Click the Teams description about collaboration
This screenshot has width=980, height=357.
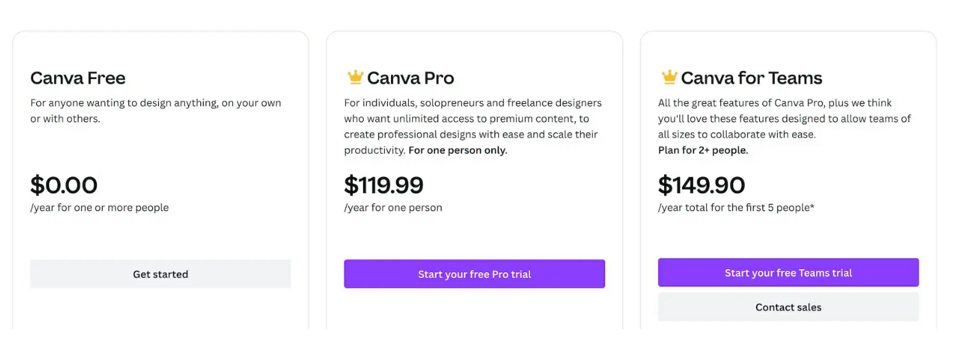784,119
